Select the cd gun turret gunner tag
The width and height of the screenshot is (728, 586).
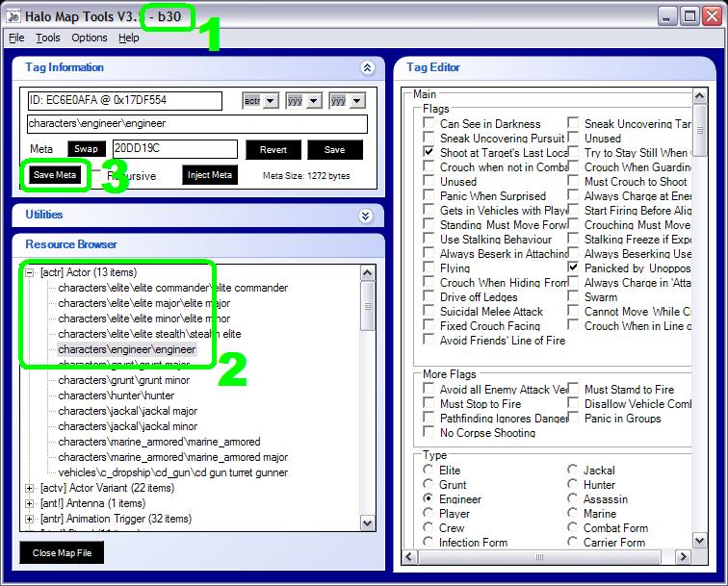pos(173,472)
